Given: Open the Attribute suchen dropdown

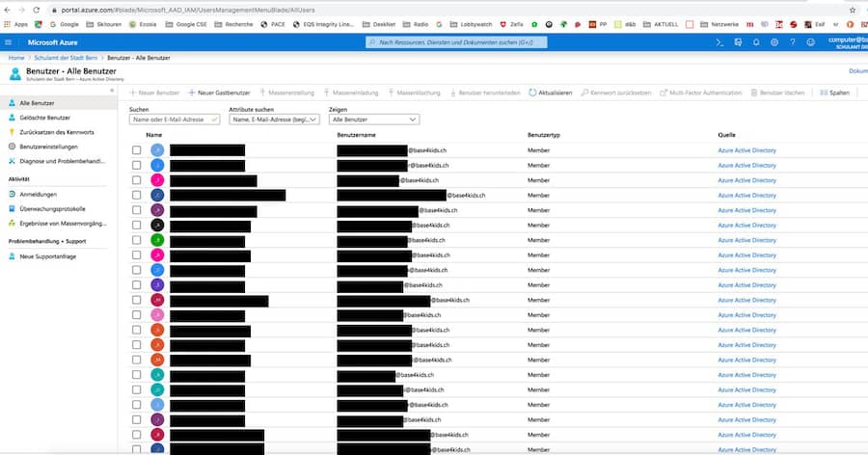Looking at the screenshot, I should (x=274, y=120).
